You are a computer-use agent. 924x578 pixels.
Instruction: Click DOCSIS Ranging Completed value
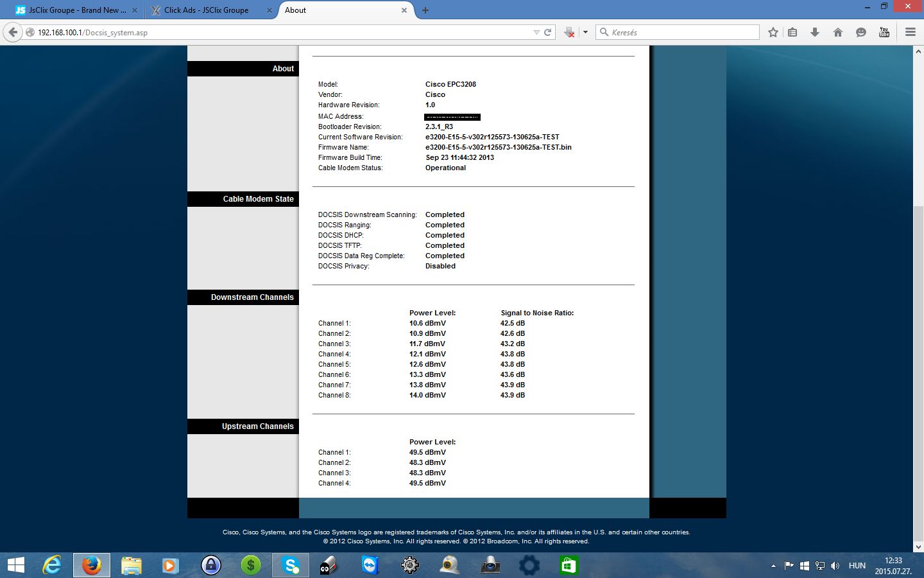[445, 225]
